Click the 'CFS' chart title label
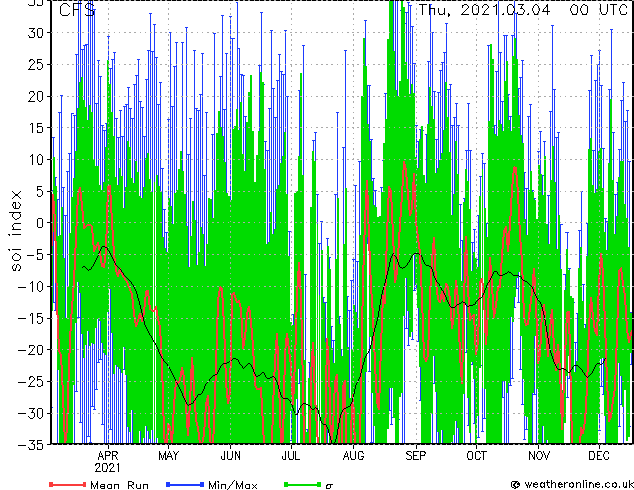Viewport: 634px width, 490px height. [77, 10]
